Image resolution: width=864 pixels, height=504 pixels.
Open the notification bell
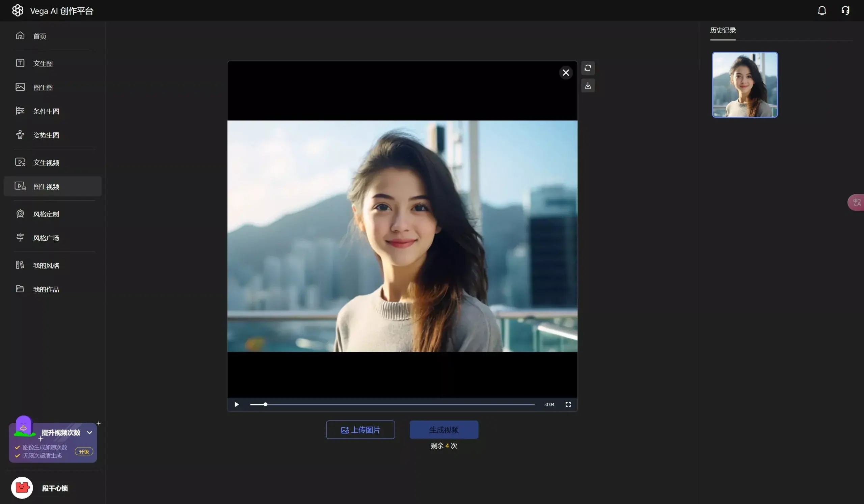[x=822, y=10]
